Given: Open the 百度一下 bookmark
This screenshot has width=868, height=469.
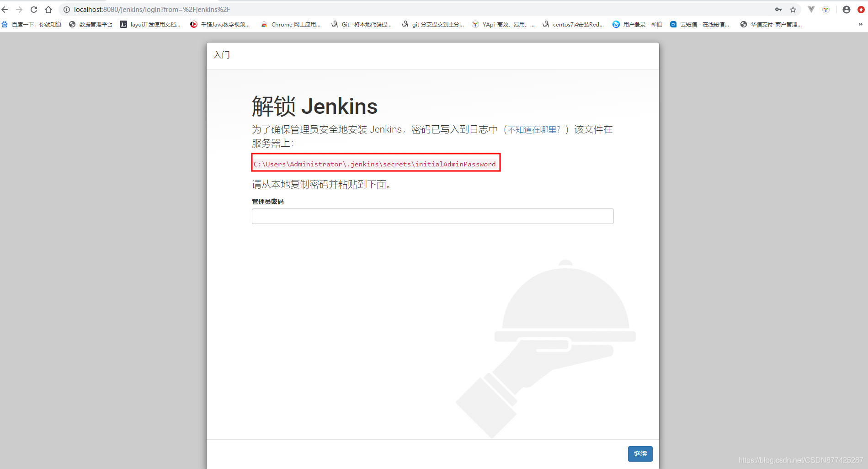Looking at the screenshot, I should pos(32,24).
